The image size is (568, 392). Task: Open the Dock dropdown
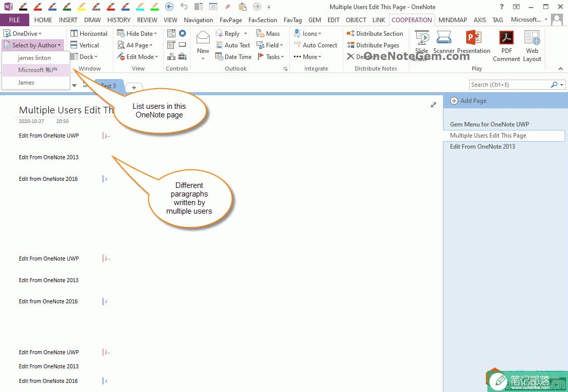tap(84, 57)
